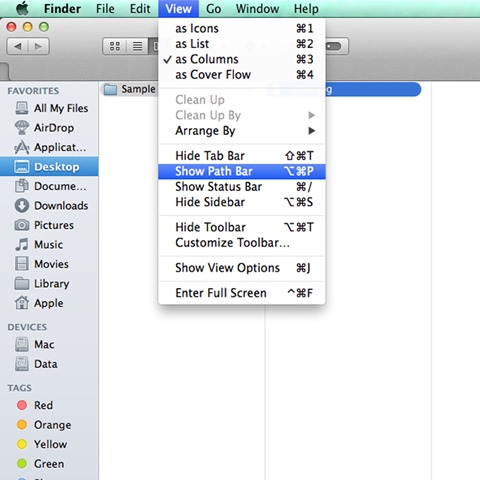Open Music in sidebar
The image size is (480, 480).
click(x=49, y=244)
